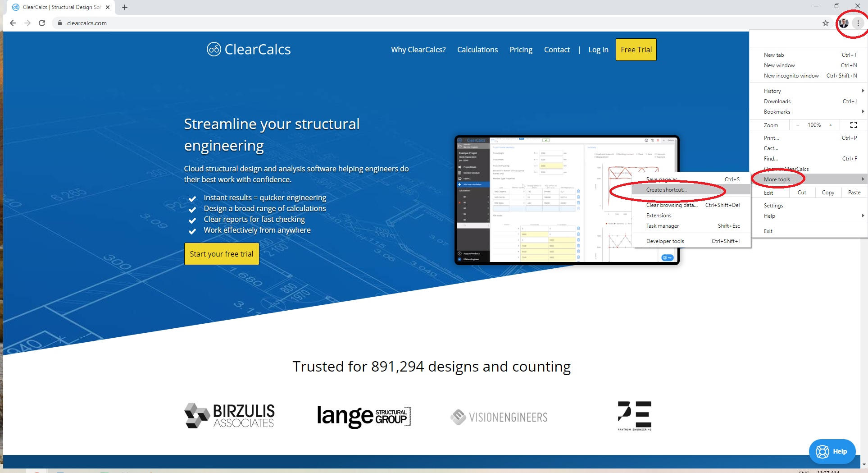Select Clear browsing data option
Screen dimensions: 868x473
point(691,205)
